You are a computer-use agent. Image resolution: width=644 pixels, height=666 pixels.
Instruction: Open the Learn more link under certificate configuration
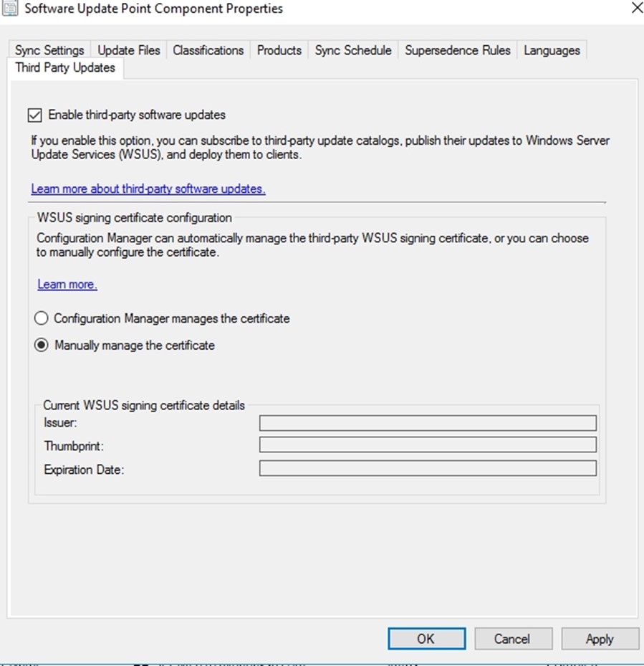click(x=67, y=284)
